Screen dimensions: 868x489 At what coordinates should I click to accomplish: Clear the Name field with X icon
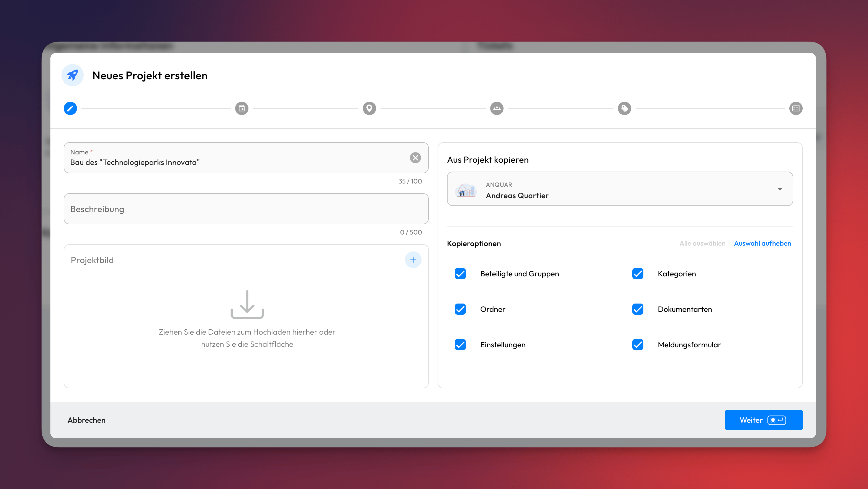point(415,157)
